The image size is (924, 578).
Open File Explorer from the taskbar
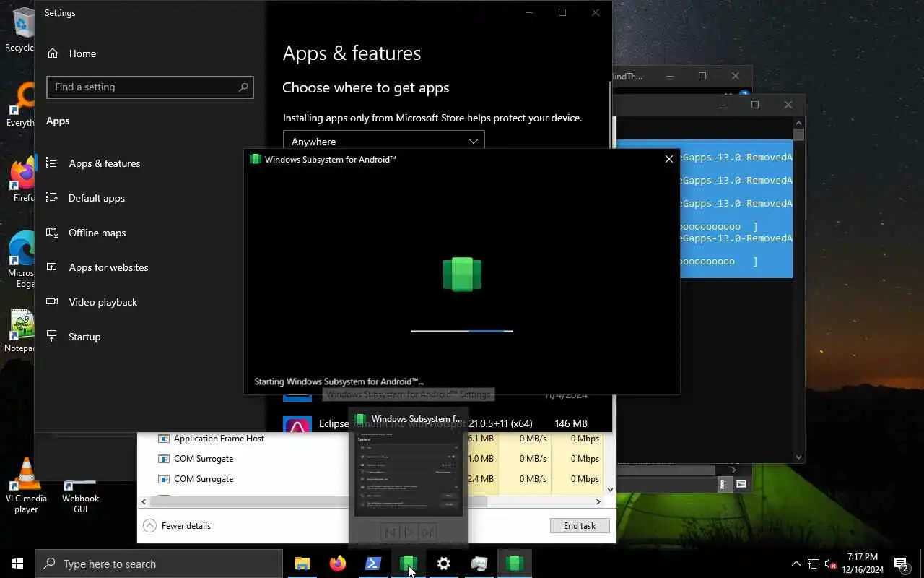click(302, 564)
